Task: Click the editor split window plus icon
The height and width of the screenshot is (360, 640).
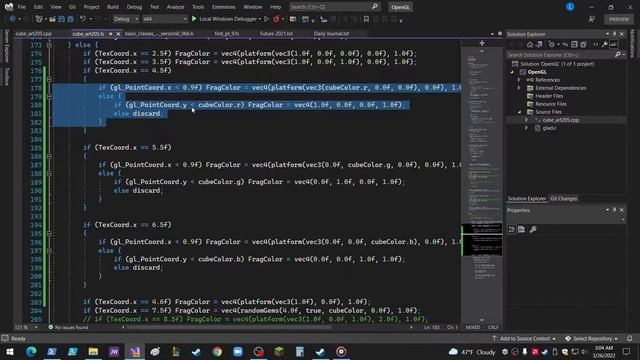Action: (x=482, y=43)
